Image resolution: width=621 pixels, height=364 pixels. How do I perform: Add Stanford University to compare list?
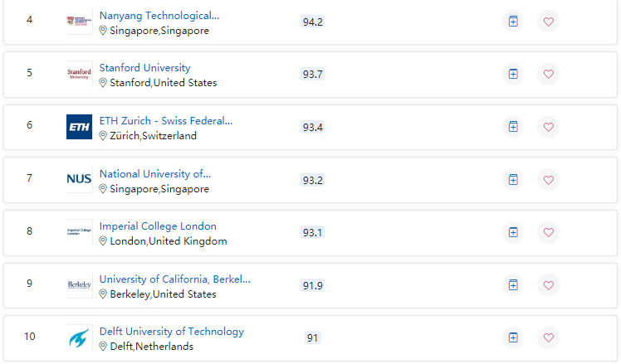(513, 74)
